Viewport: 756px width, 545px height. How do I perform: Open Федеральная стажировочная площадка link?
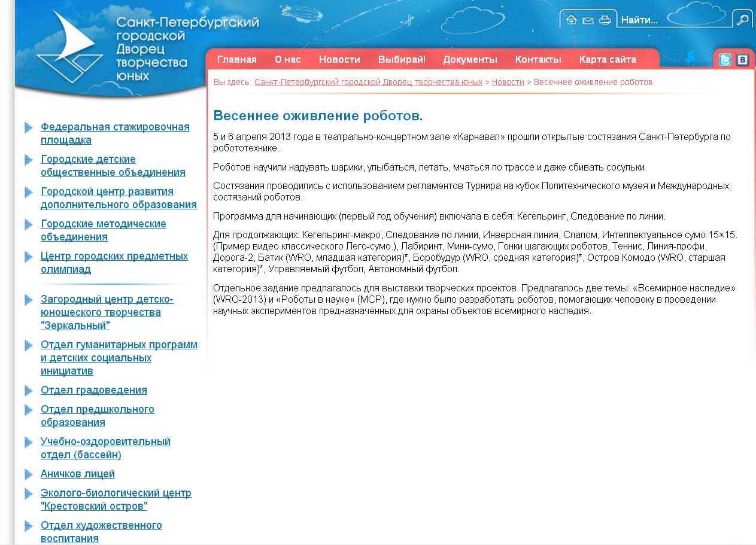tap(115, 133)
